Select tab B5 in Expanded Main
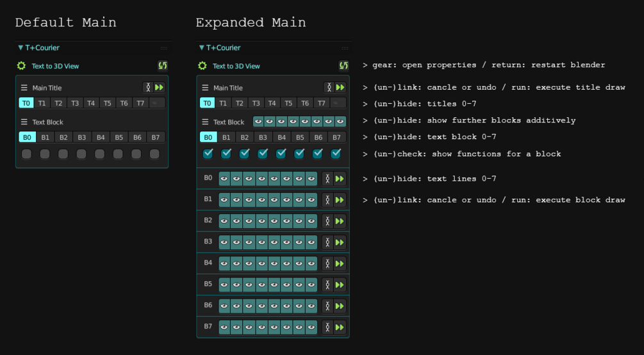The height and width of the screenshot is (355, 644). pyautogui.click(x=300, y=137)
